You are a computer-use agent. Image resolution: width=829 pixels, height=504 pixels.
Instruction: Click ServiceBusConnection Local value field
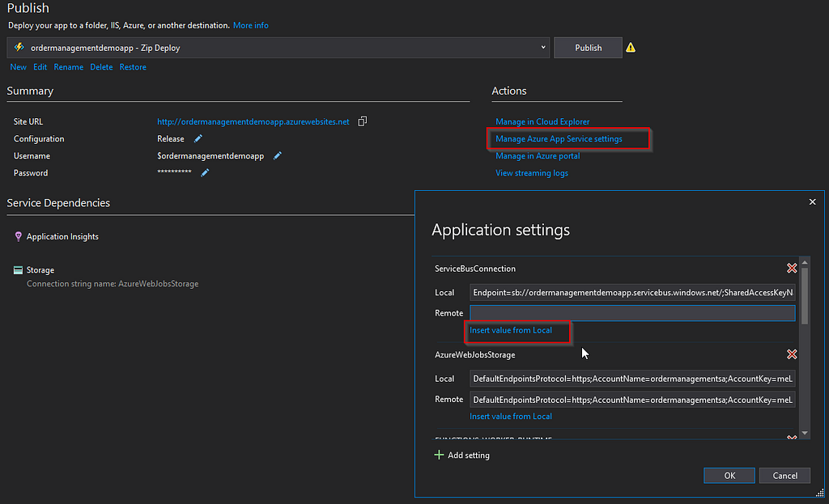[x=632, y=292]
